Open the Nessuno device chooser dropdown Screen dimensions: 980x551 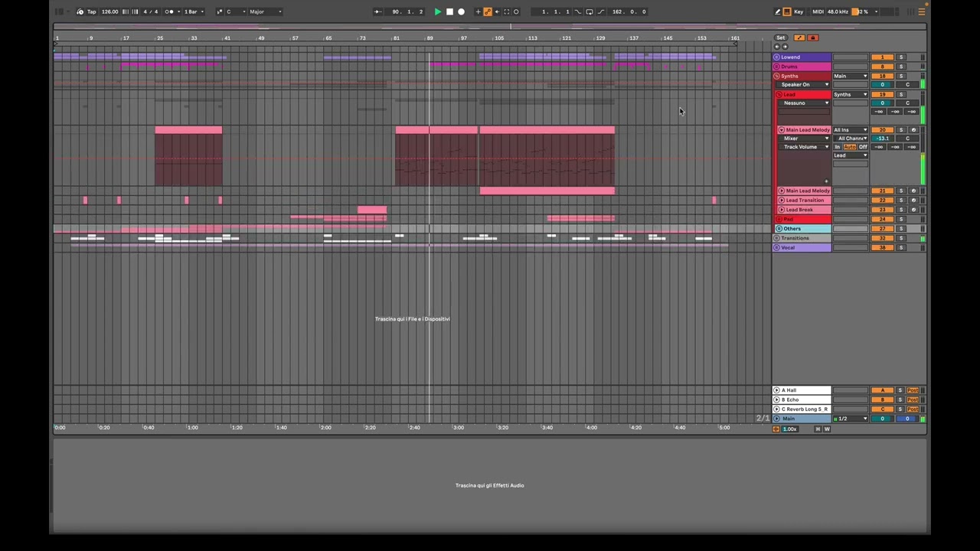[x=804, y=103]
